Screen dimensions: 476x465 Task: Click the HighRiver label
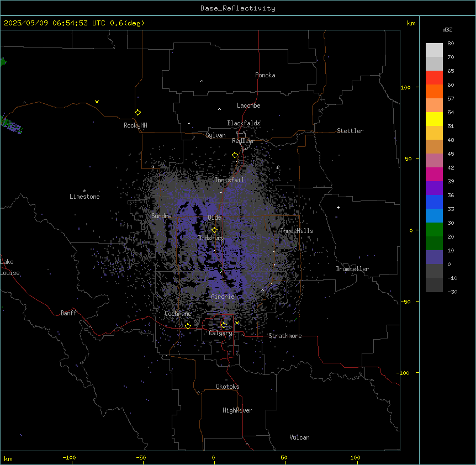click(237, 410)
